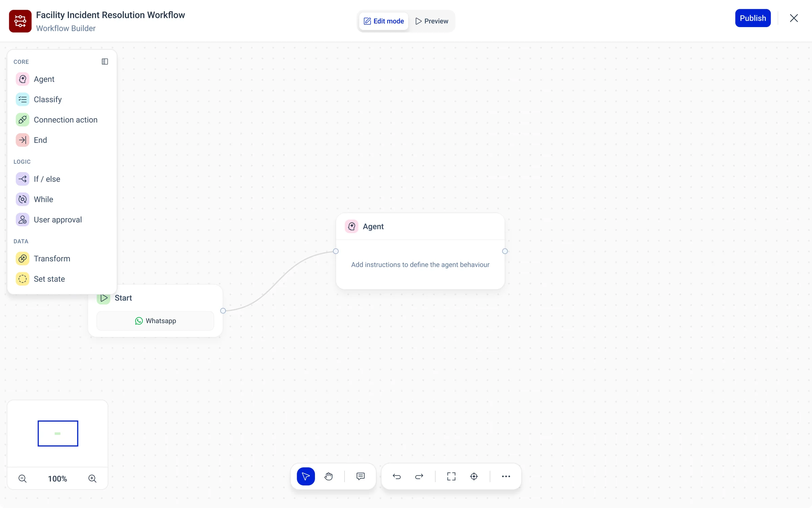Viewport: 812px width, 508px height.
Task: Fit the canvas to screen
Action: (x=451, y=476)
